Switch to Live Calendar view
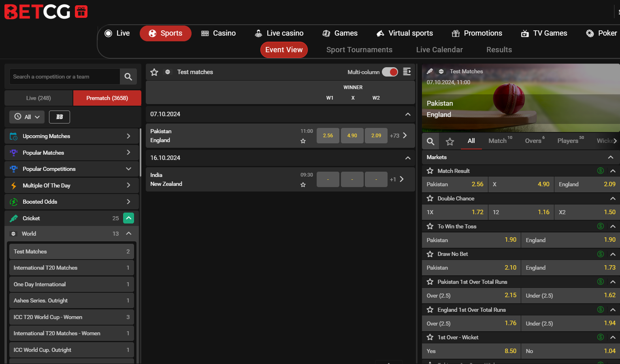This screenshot has height=364, width=620. [x=439, y=50]
